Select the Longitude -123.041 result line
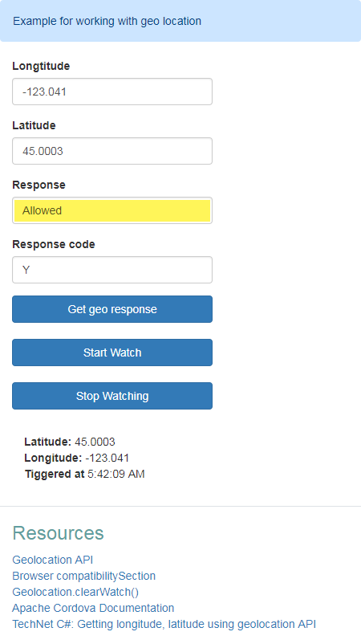This screenshot has width=361, height=644. pyautogui.click(x=77, y=458)
